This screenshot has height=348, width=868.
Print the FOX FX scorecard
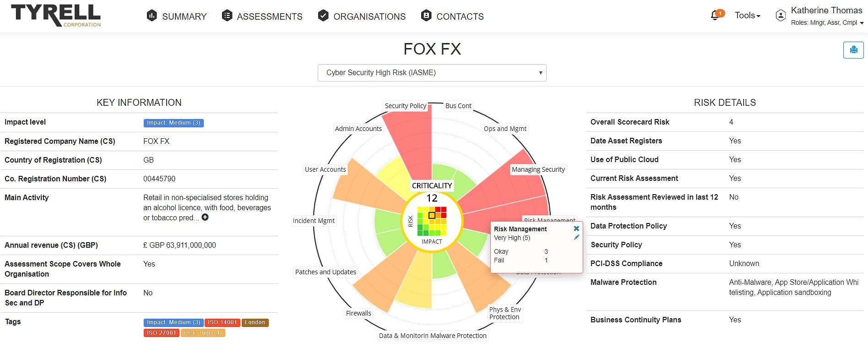tap(853, 50)
